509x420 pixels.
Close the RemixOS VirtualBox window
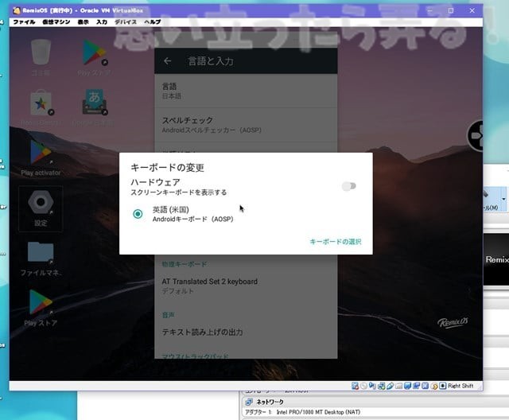click(472, 10)
